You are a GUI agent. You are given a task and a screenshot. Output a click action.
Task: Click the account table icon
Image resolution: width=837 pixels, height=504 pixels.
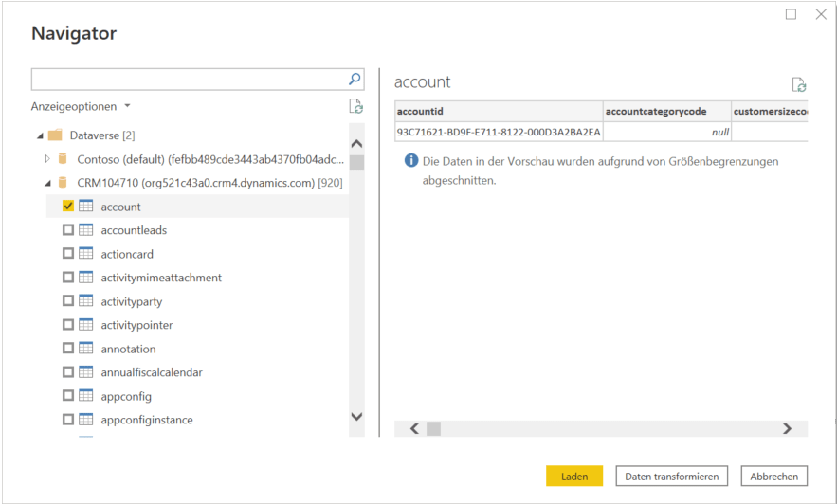coord(86,207)
